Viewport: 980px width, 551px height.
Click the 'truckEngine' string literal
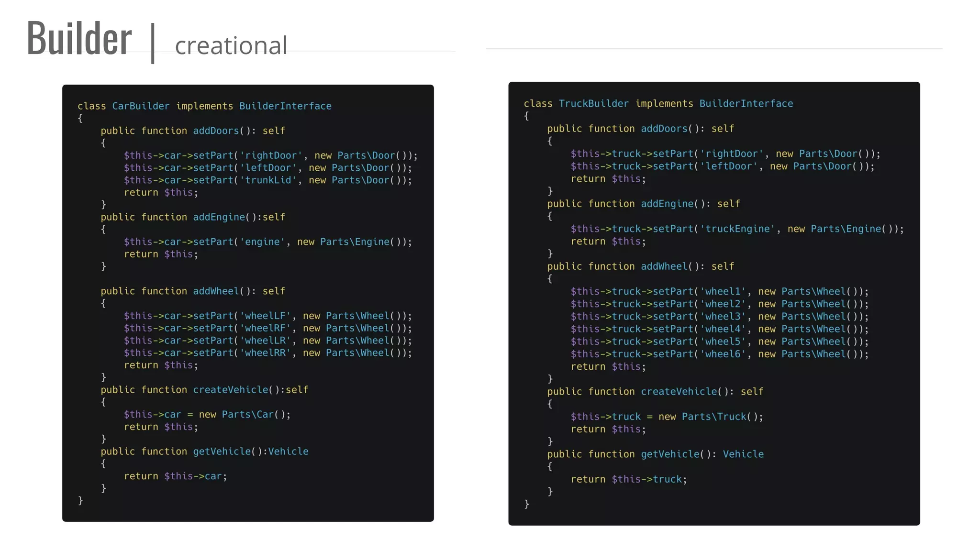[737, 229]
